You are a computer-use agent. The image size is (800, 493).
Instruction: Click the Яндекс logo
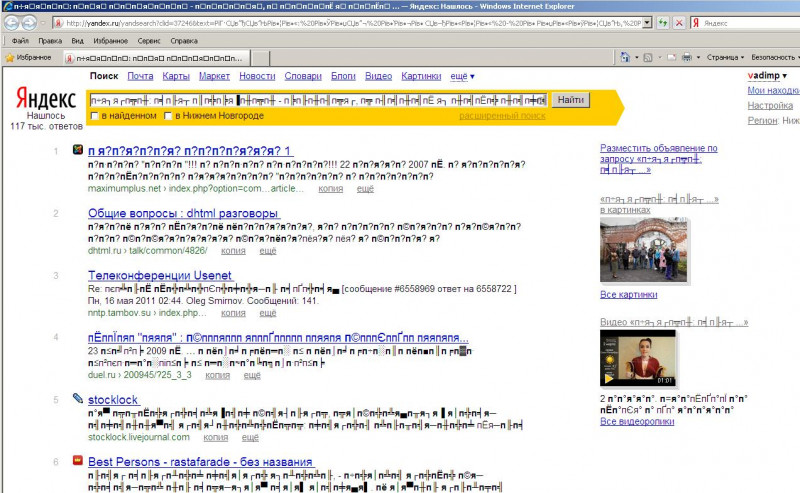click(45, 98)
